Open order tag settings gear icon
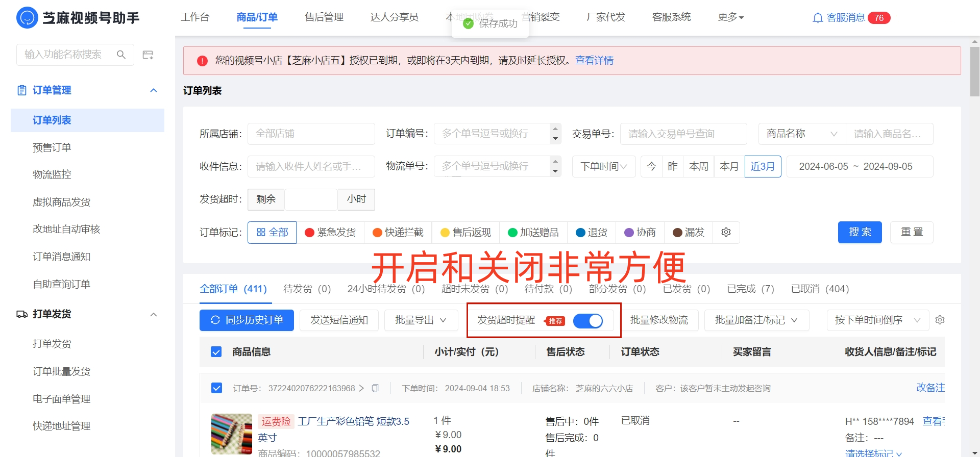 [726, 233]
